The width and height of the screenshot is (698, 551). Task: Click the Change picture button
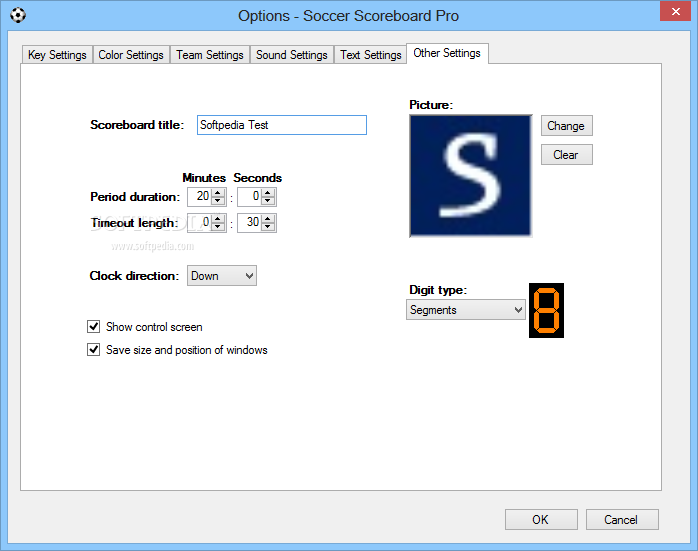pyautogui.click(x=566, y=126)
